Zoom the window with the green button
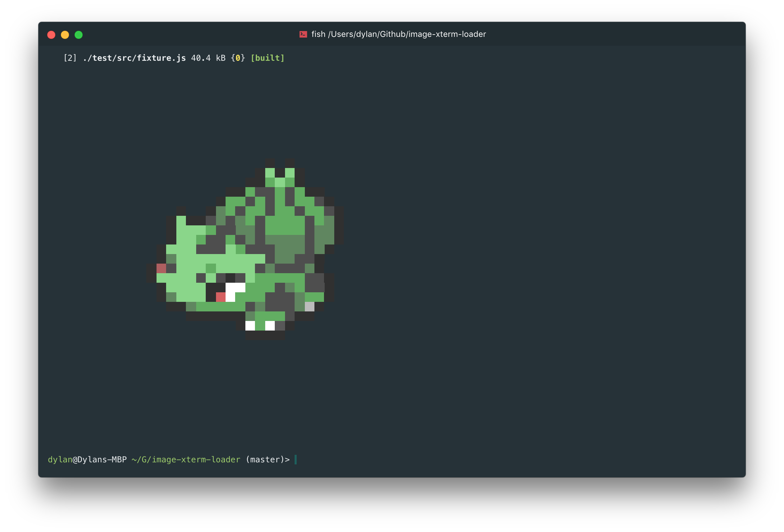784x532 pixels. [79, 35]
